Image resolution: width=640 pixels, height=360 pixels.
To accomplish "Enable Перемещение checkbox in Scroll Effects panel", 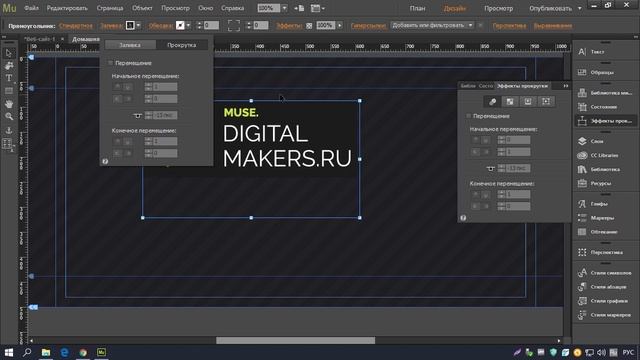I will tap(468, 116).
